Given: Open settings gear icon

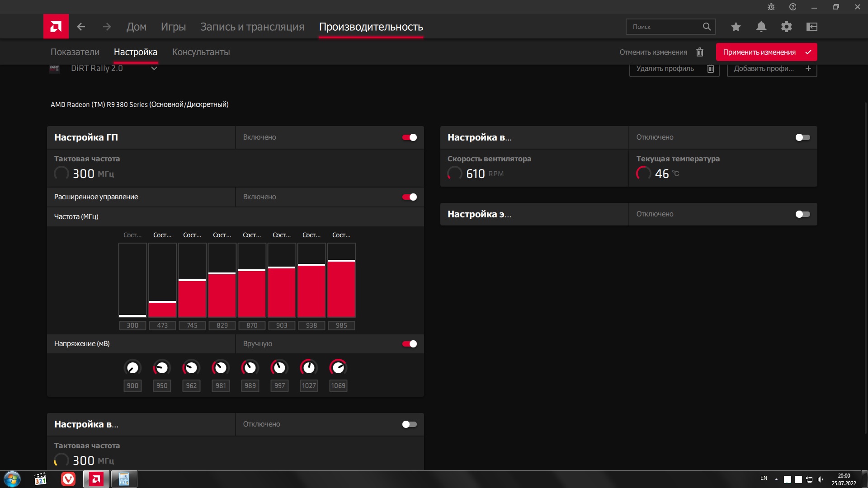Looking at the screenshot, I should coord(787,27).
